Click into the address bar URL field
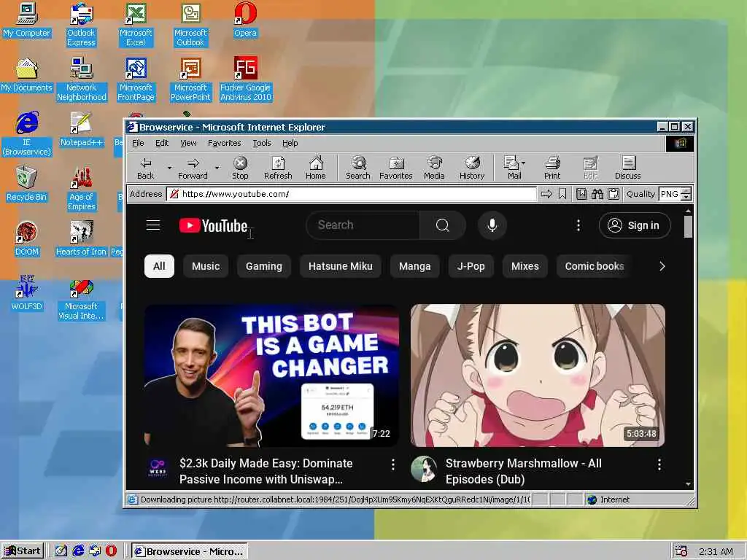The image size is (747, 560). coord(352,194)
